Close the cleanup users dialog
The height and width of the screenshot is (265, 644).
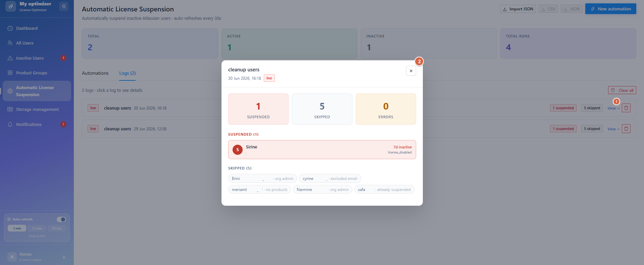coord(411,71)
